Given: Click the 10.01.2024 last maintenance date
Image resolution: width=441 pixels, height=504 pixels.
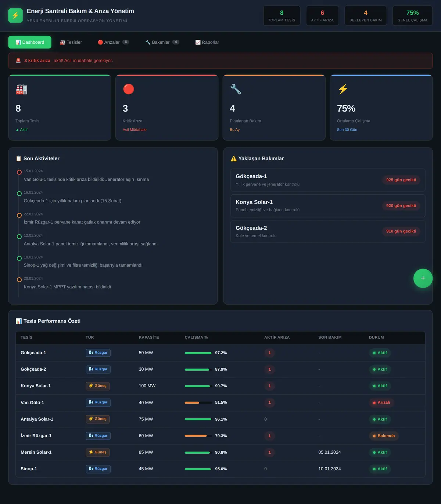Looking at the screenshot, I should (x=330, y=469).
